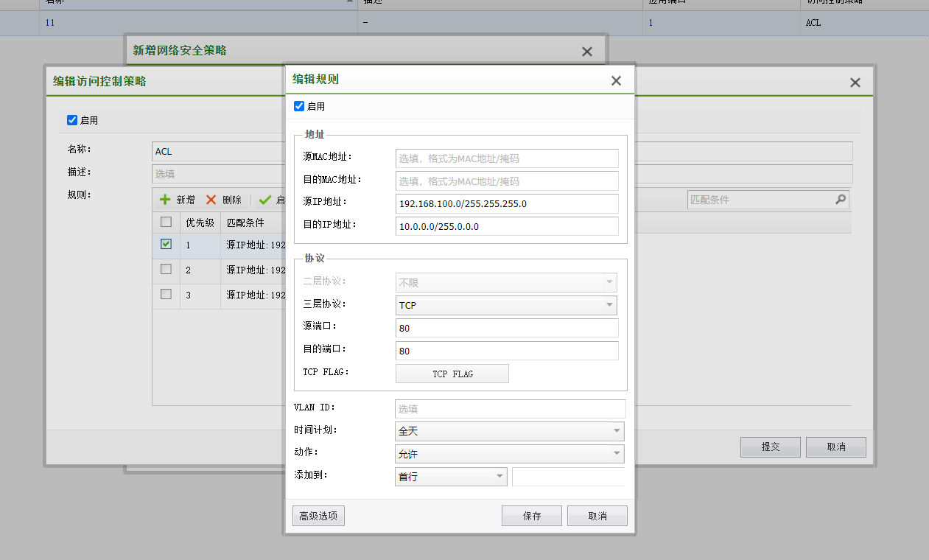Click the 匹配条件 column header
929x560 pixels.
click(x=253, y=222)
